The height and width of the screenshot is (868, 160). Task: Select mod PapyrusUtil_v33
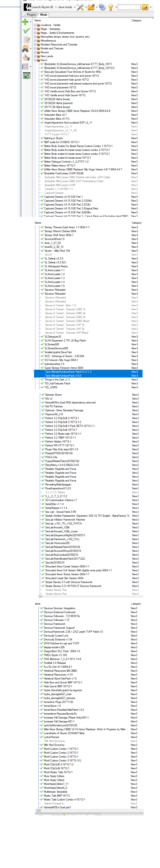pos(54,414)
